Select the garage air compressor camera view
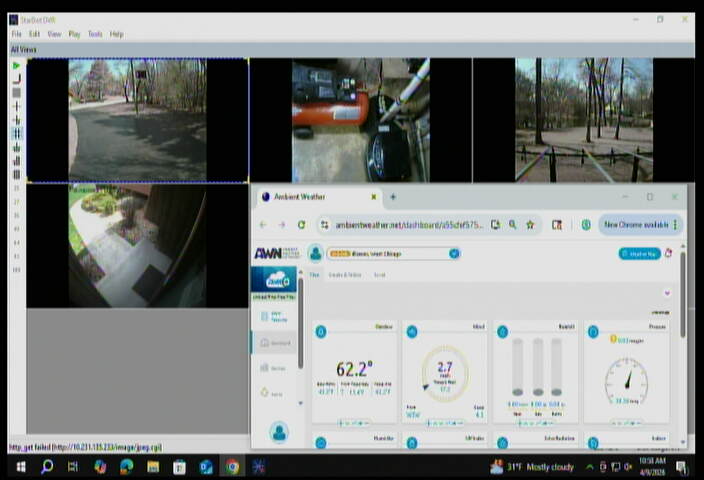704x480 pixels. pos(361,120)
